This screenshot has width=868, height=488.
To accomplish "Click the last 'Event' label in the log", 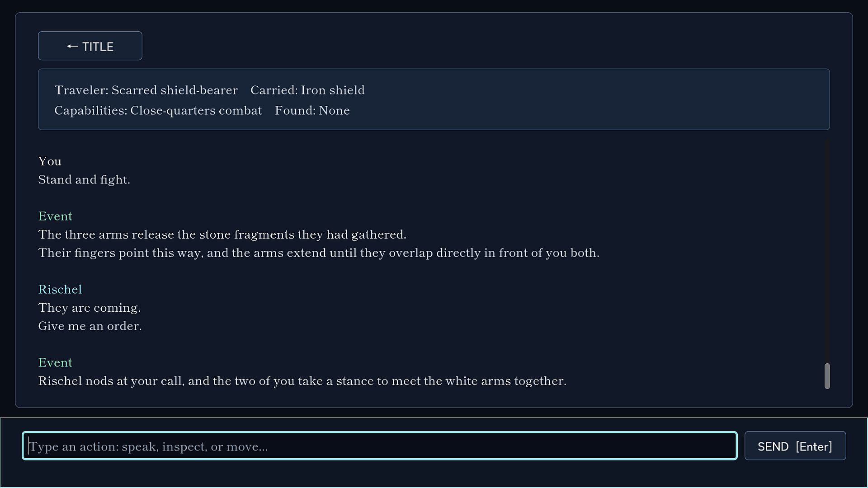I will [55, 363].
